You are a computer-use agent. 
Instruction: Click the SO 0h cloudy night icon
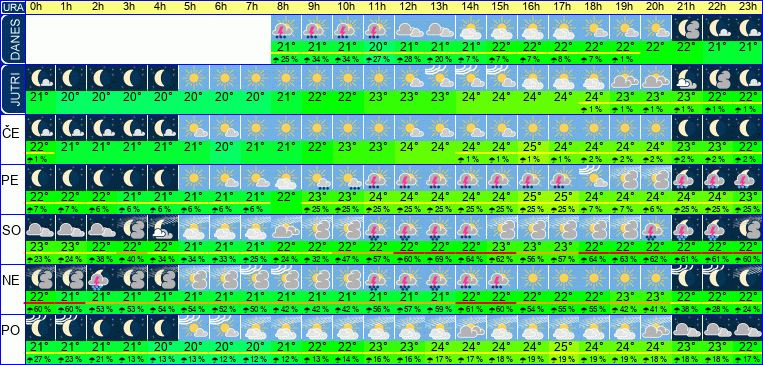coord(40,228)
